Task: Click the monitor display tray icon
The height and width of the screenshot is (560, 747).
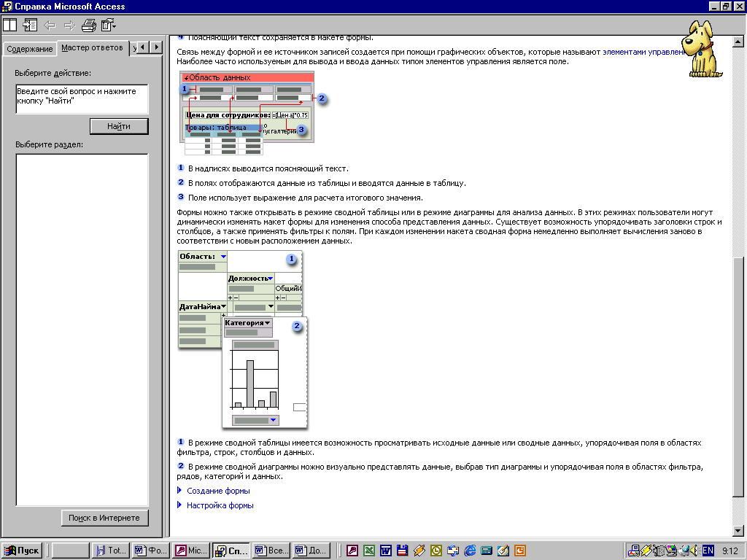Action: click(x=670, y=551)
